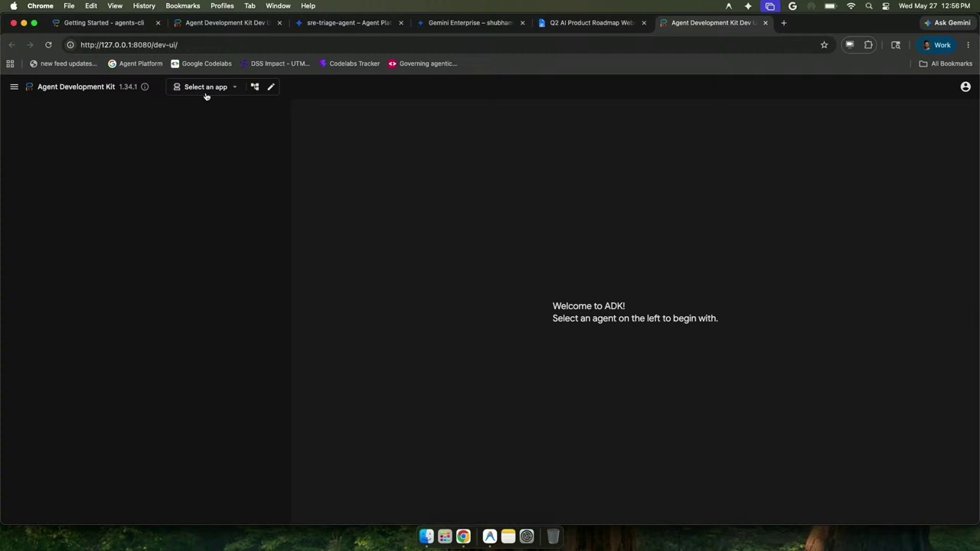Click the pencil edit icon in ADK toolbar
Image resolution: width=980 pixels, height=551 pixels.
[271, 86]
